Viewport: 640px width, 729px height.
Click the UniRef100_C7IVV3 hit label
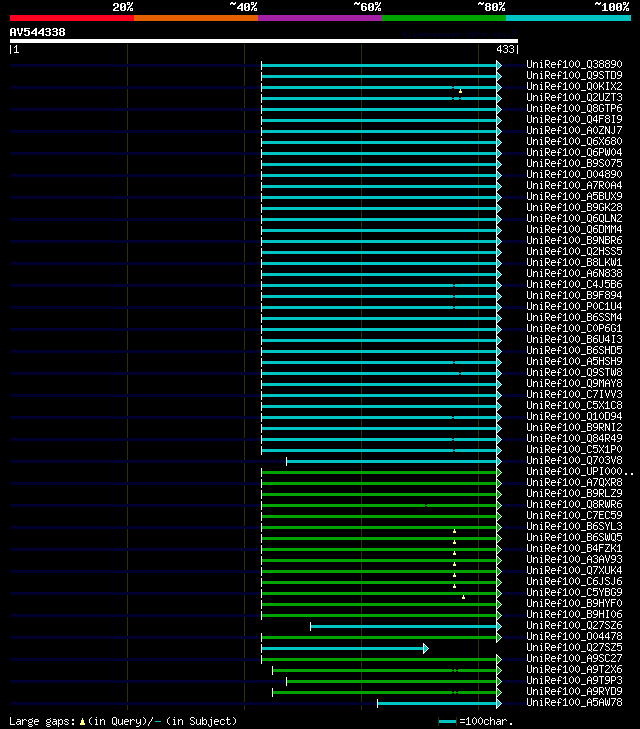(574, 394)
